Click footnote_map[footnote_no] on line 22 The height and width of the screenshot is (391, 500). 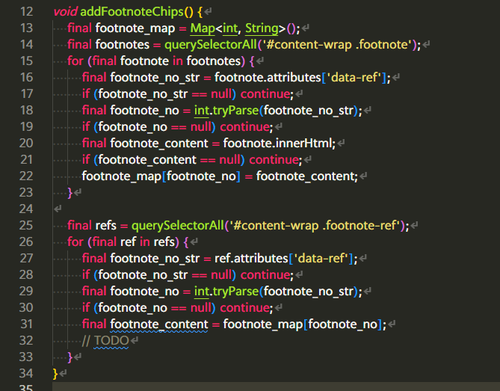161,177
